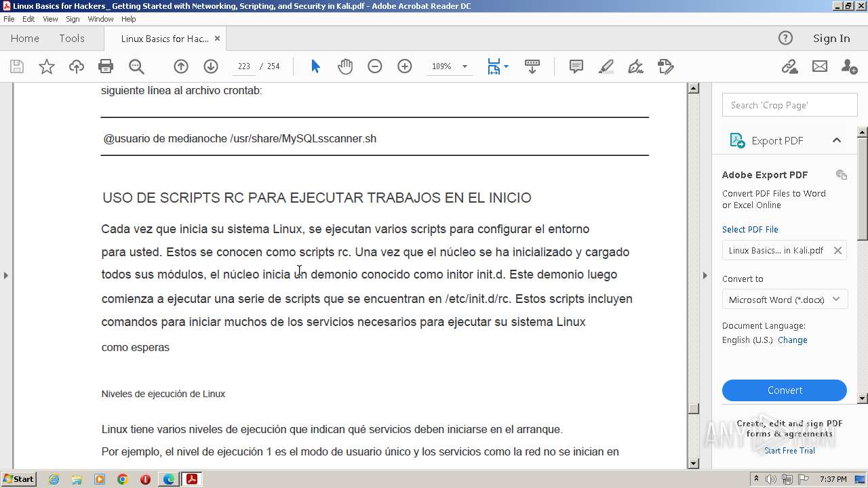Open the Windows Start menu

(x=19, y=479)
